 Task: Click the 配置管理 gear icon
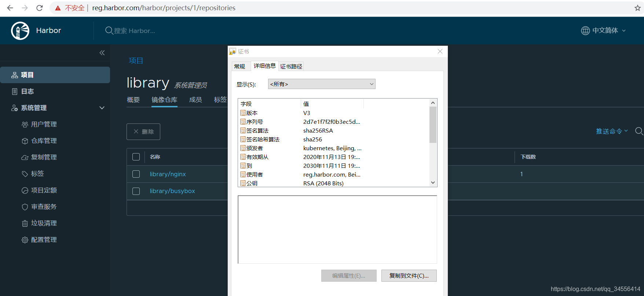[25, 240]
